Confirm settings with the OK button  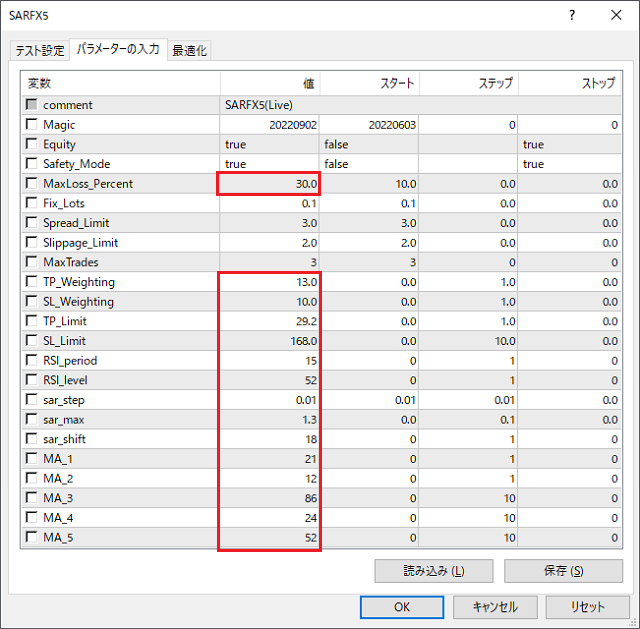(402, 607)
